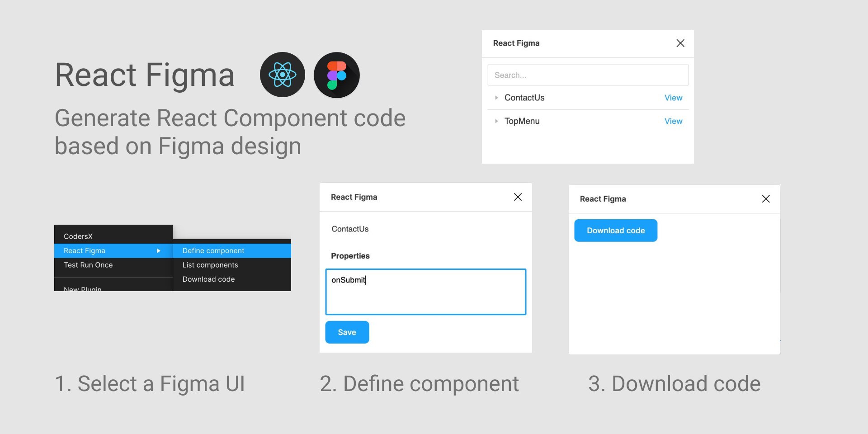Viewport: 868px width, 434px height.
Task: Click the Save button
Action: pyautogui.click(x=347, y=332)
